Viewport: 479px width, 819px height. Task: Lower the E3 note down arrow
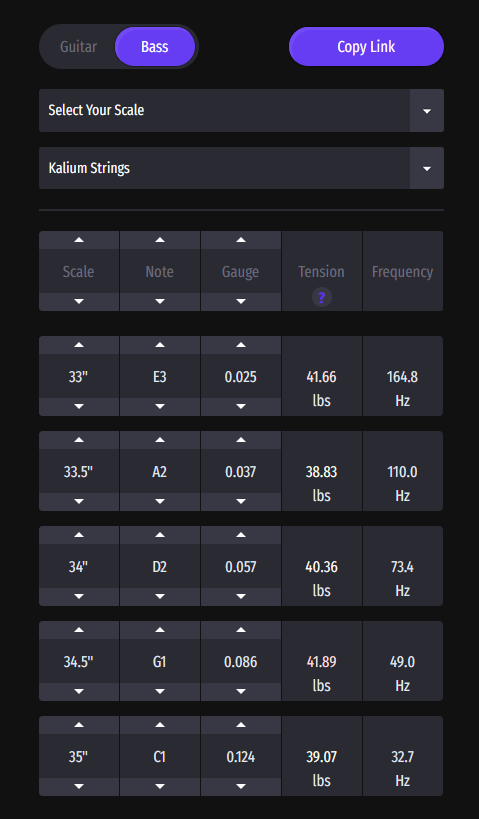160,406
